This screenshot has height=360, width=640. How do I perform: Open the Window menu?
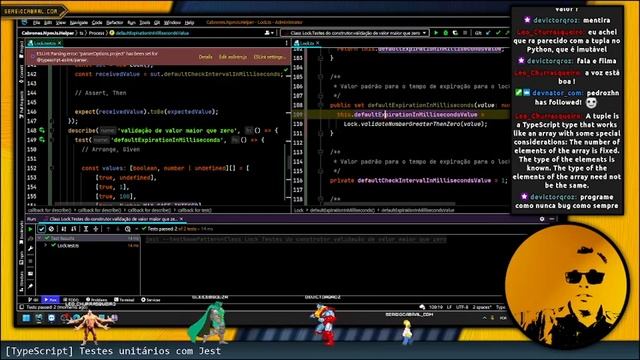click(172, 23)
